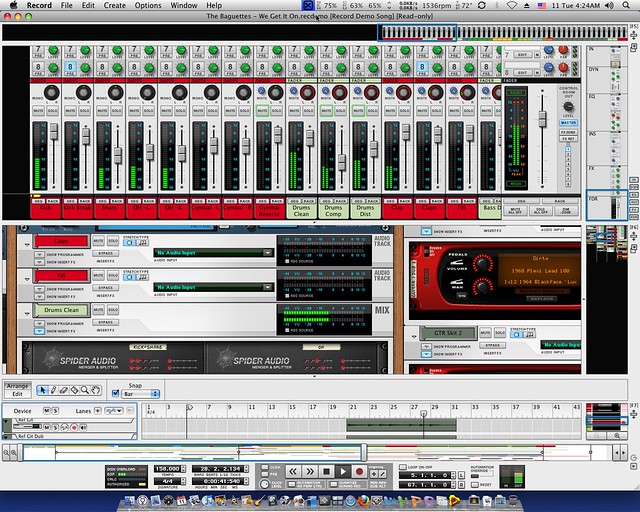
Task: Select the Hand tool
Action: point(95,390)
